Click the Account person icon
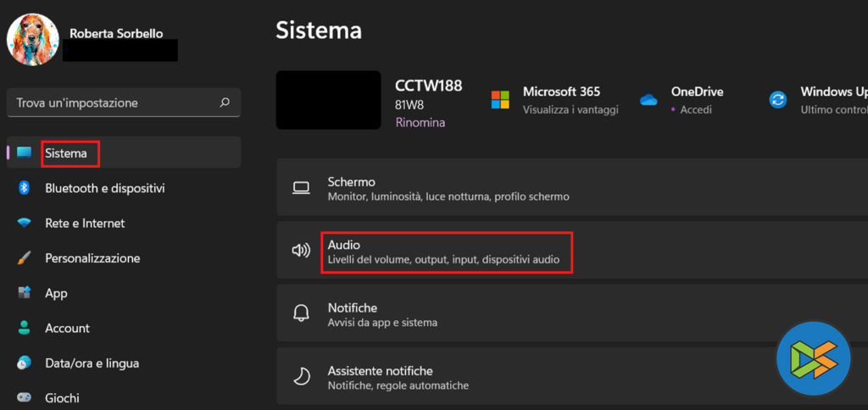868x410 pixels. tap(25, 328)
